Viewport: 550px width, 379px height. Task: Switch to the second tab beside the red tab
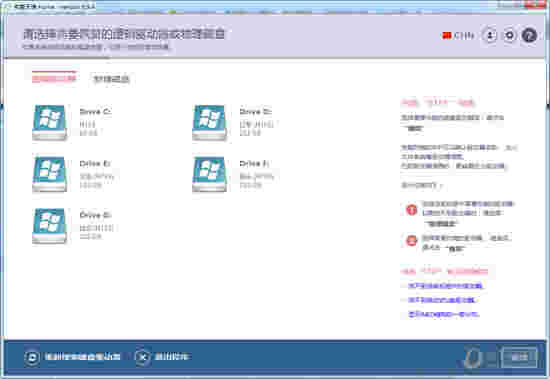coord(111,79)
